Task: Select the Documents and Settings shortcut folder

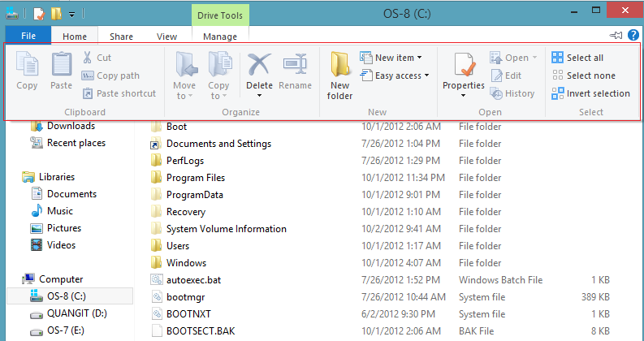Action: (210, 144)
